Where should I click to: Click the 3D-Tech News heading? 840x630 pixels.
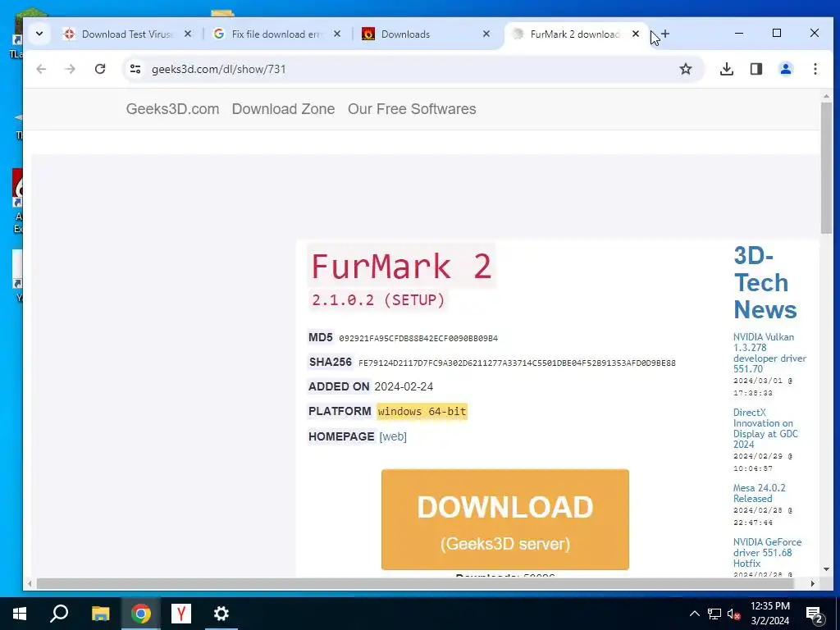point(765,283)
